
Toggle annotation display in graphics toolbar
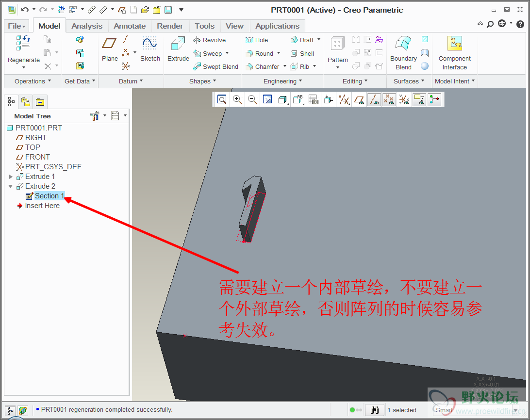419,100
